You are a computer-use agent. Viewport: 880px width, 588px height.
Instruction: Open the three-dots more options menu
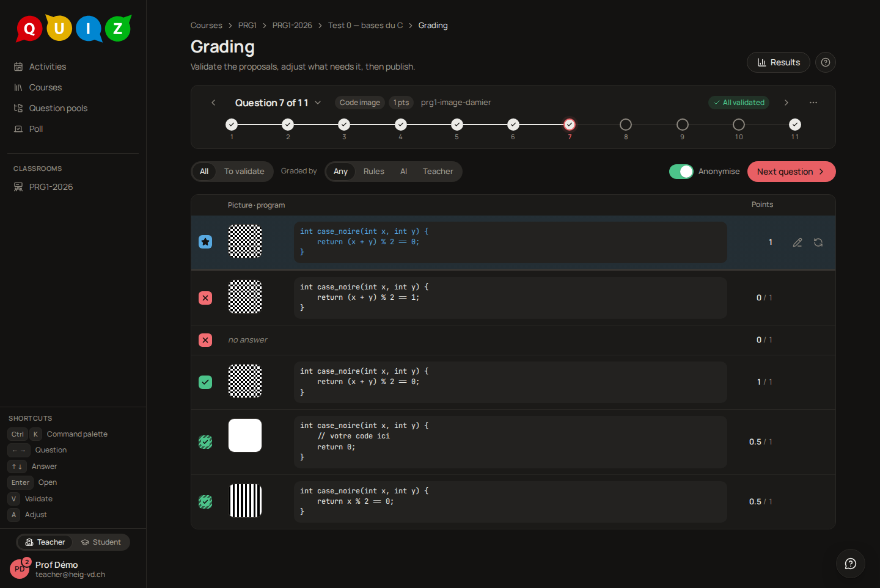813,103
